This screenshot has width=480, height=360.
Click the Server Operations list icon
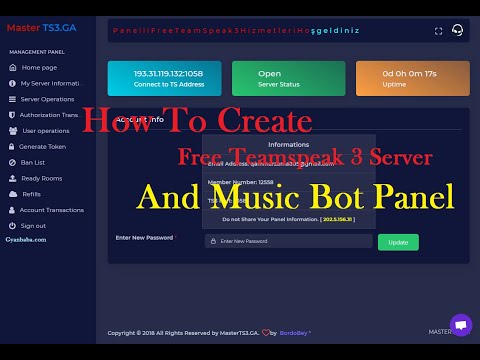[12, 99]
